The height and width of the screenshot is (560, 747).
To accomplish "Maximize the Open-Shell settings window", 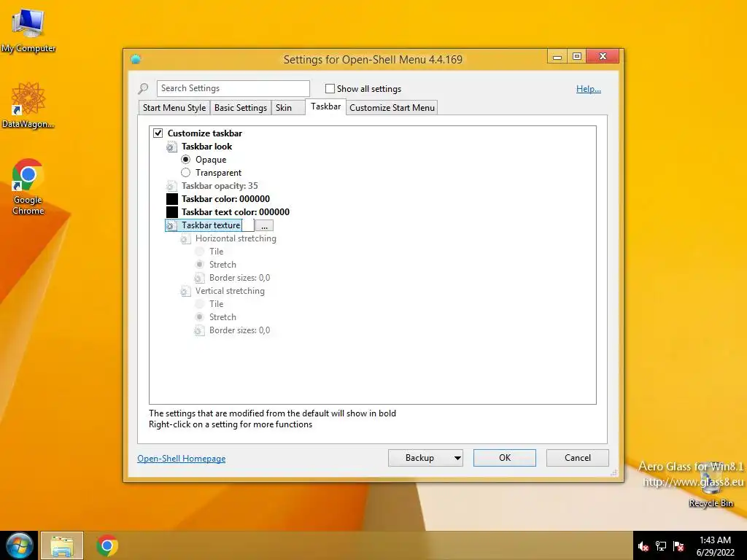I will click(577, 56).
